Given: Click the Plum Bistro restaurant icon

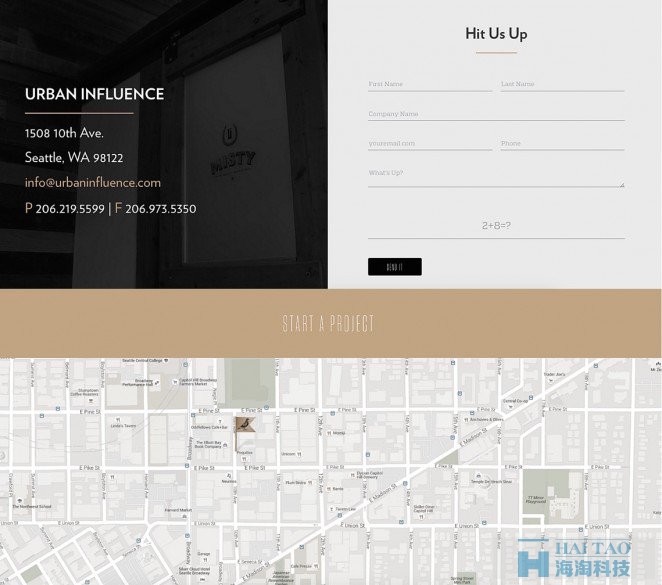Looking at the screenshot, I should tap(310, 482).
